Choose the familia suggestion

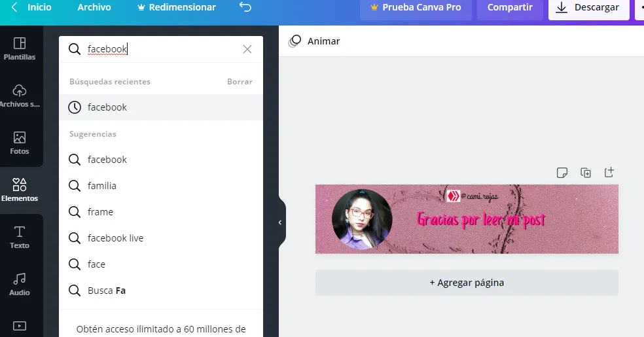[161, 186]
